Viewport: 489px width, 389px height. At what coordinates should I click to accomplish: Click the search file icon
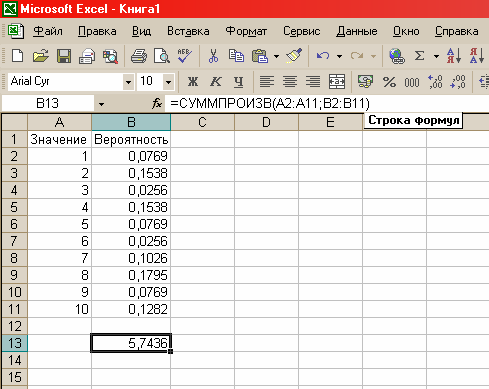pos(110,56)
